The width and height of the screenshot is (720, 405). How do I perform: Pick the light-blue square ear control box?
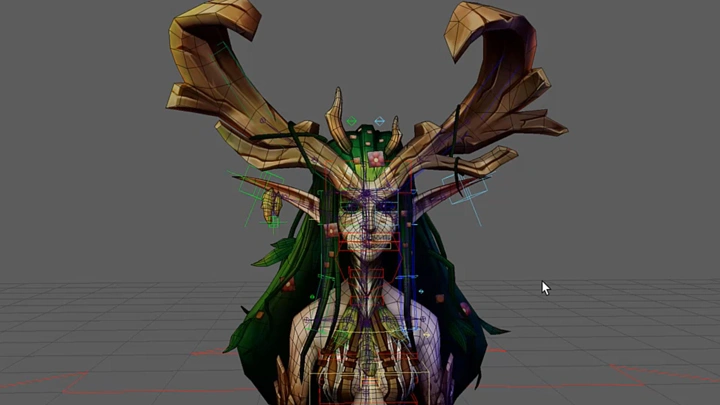click(464, 188)
